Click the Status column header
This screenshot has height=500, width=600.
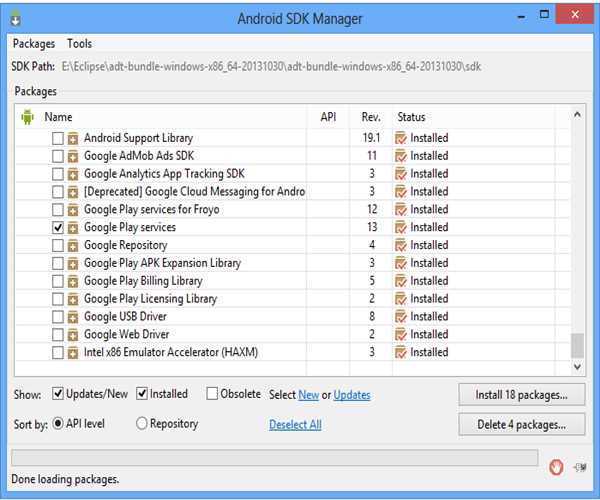point(411,117)
